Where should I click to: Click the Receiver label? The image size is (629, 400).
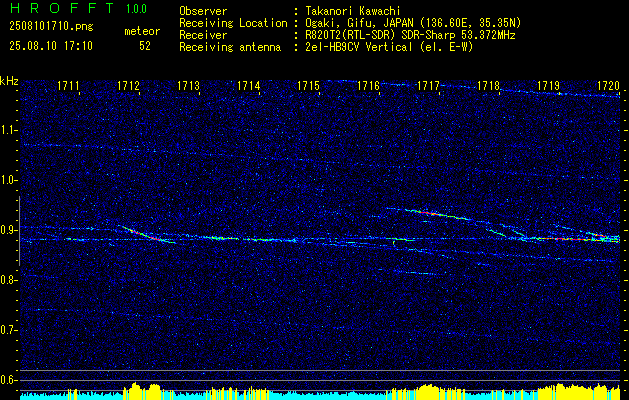pos(203,35)
